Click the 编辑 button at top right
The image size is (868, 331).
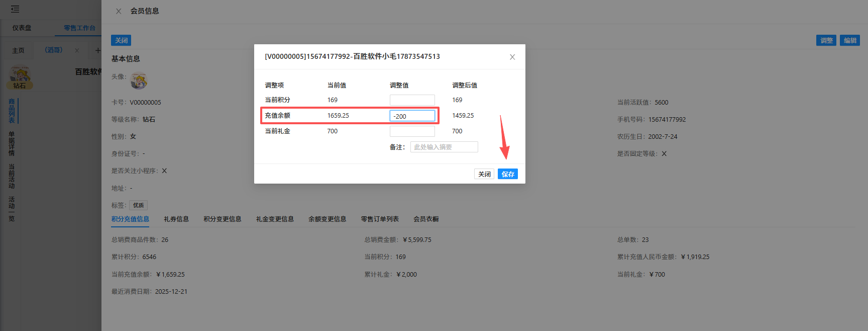point(850,40)
